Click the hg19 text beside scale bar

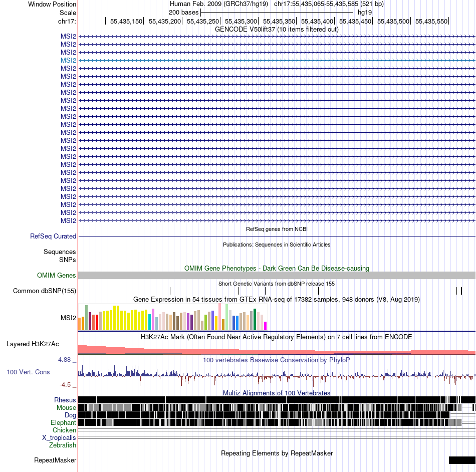[x=365, y=13]
